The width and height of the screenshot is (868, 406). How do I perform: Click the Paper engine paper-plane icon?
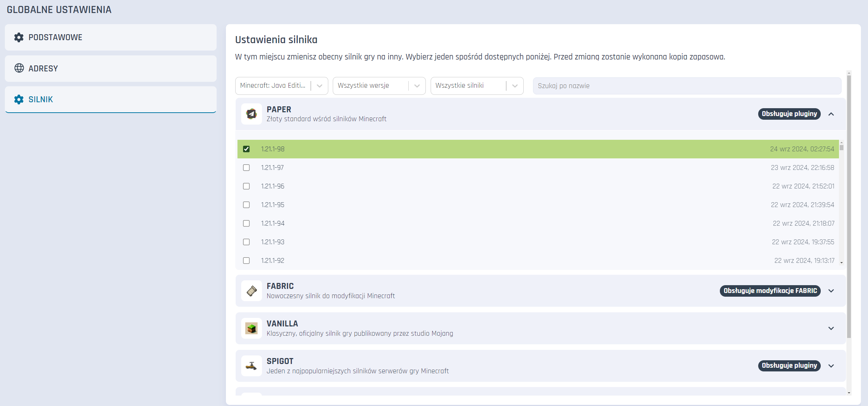(252, 114)
